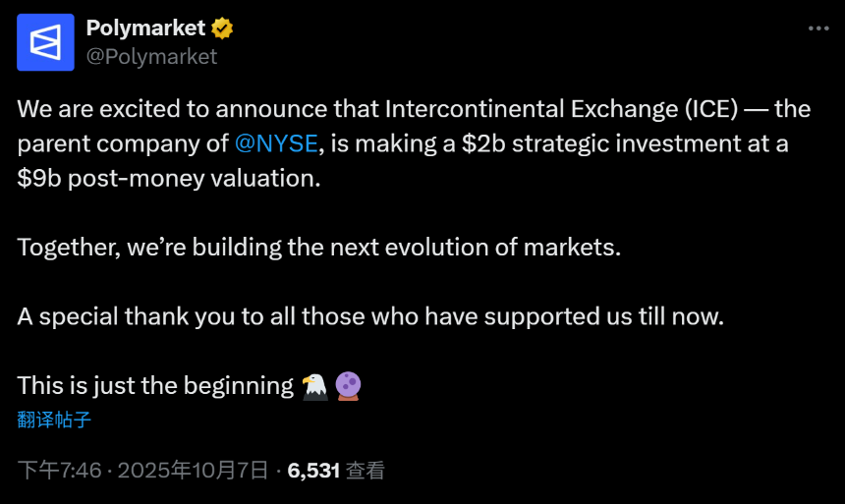Click the 'Together, we're building' sentence

(319, 247)
